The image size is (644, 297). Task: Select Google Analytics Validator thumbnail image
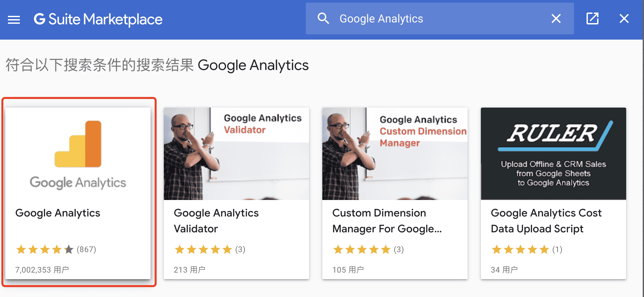point(236,154)
